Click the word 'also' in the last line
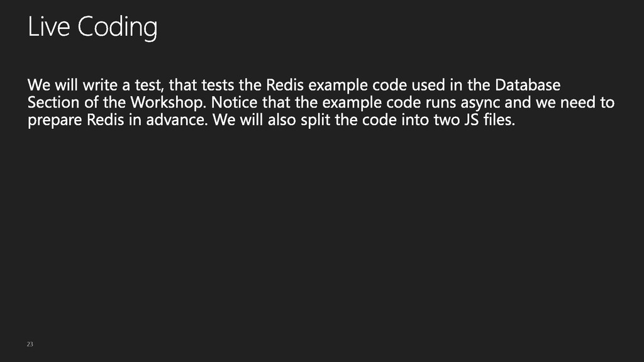This screenshot has width=644, height=362. click(282, 120)
